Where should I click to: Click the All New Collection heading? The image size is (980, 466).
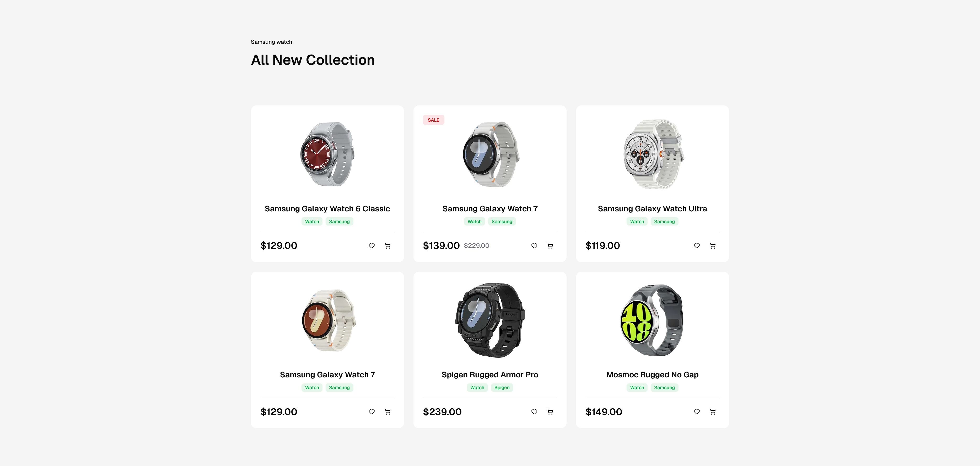(313, 60)
